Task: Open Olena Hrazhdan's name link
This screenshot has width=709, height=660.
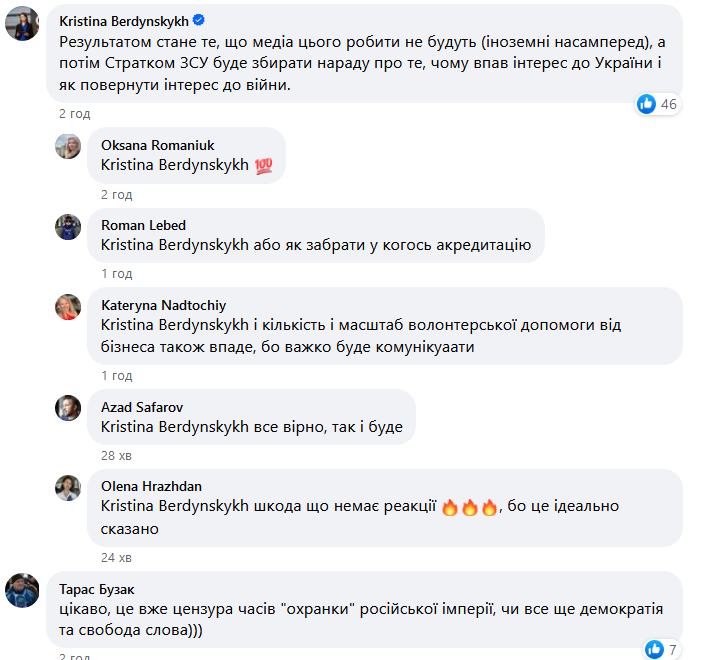Action: click(151, 486)
